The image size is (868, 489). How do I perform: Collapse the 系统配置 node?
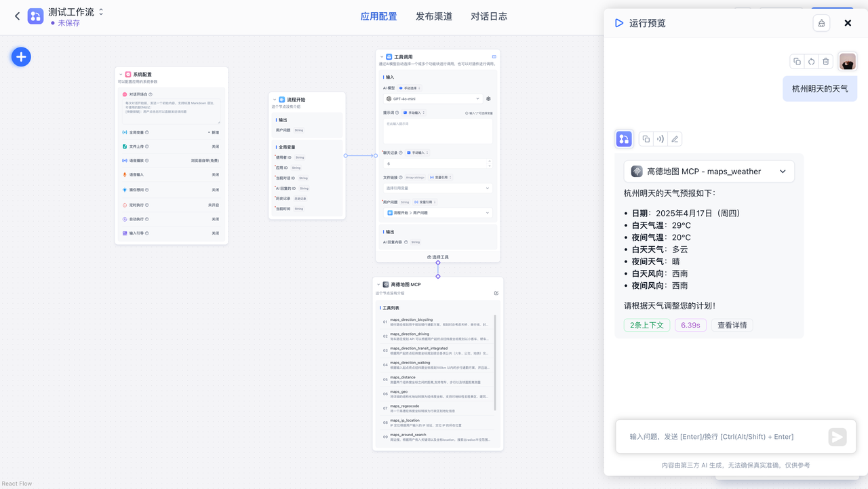coord(121,75)
